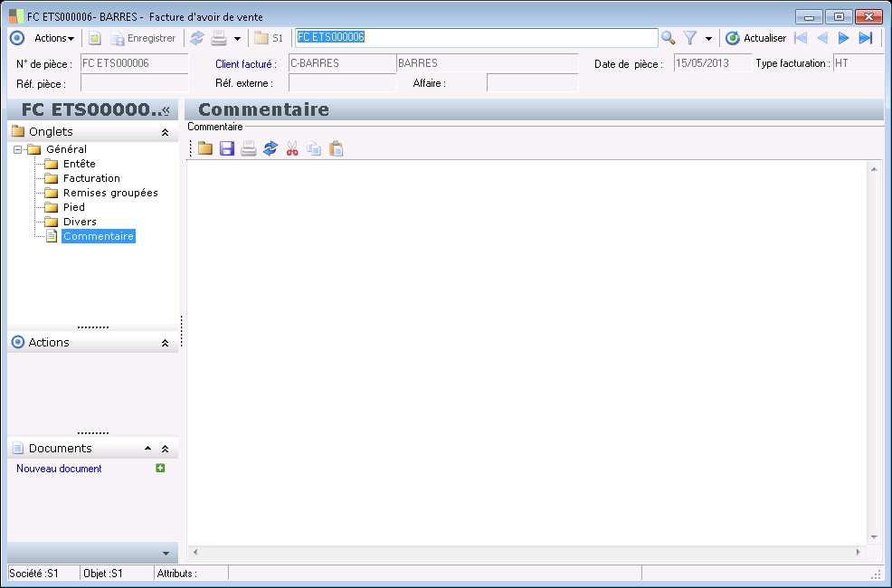
Task: Click the Nouveau document link
Action: click(x=59, y=469)
